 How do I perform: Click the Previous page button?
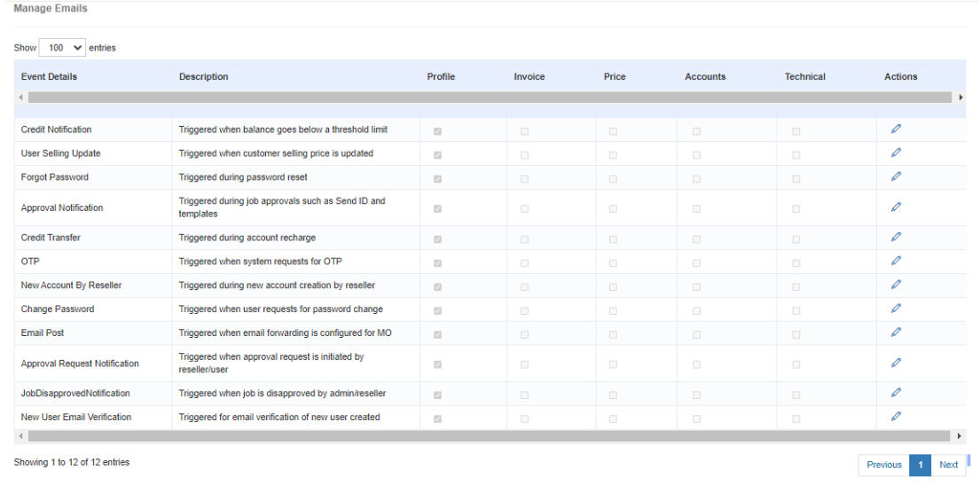[x=883, y=465]
